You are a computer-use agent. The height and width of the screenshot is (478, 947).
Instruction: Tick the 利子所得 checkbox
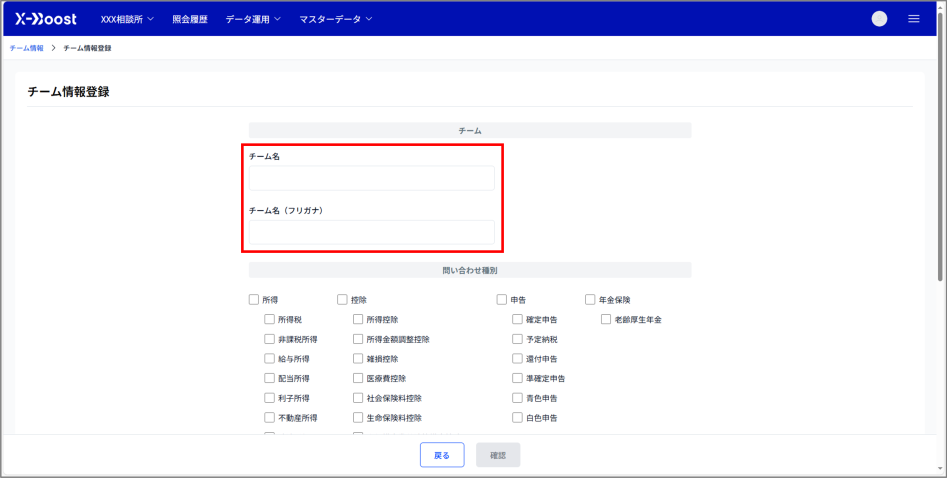coord(269,398)
